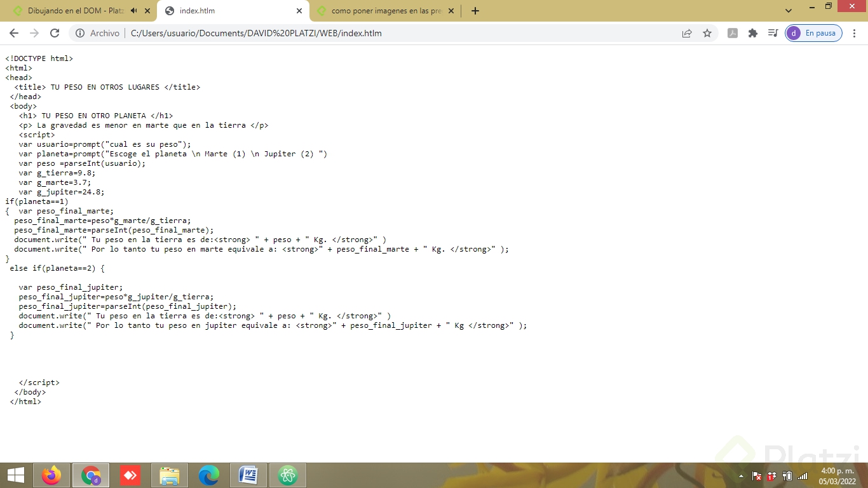Click the red tray icon with badge 1
Screen dimensions: 868x488
[x=772, y=476]
